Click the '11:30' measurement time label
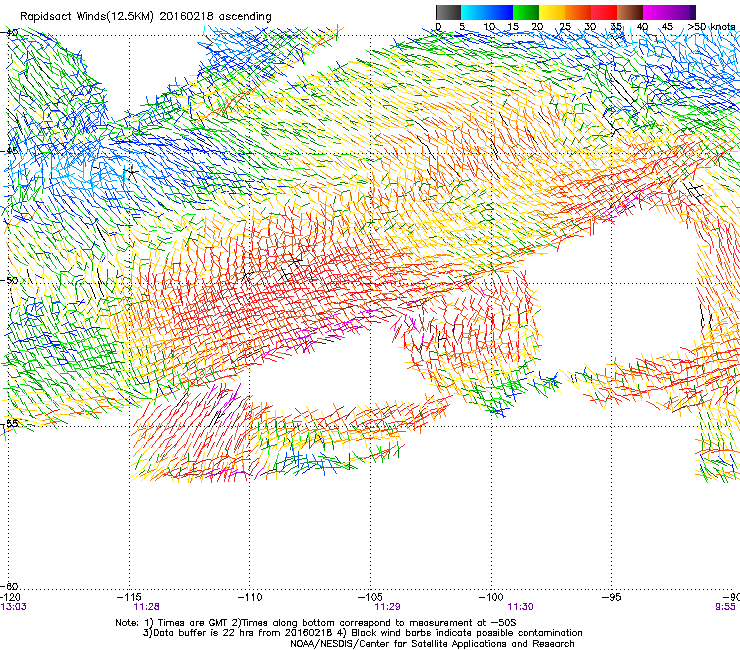The image size is (740, 650). click(520, 607)
